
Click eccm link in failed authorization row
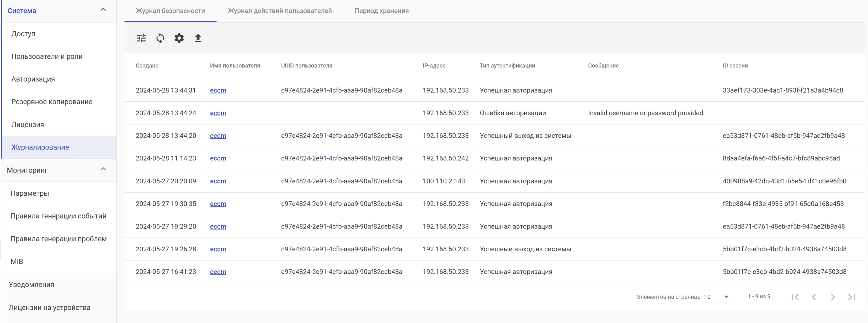click(218, 113)
